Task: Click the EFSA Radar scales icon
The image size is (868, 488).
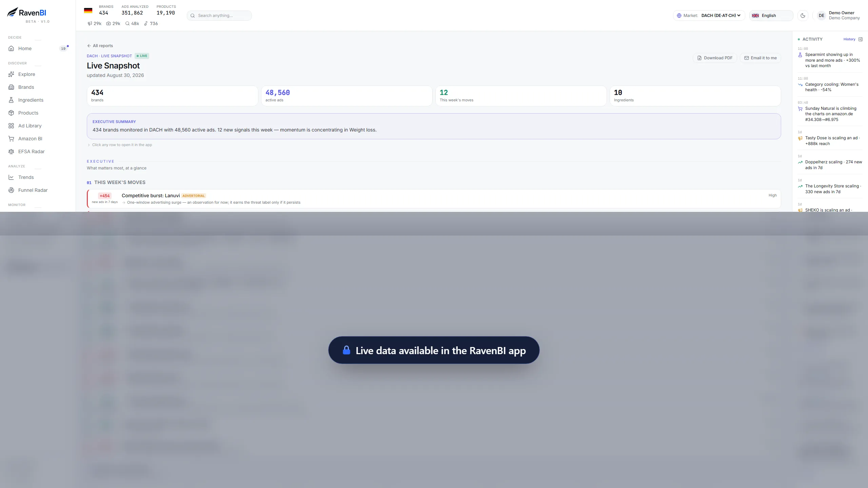Action: (11, 151)
